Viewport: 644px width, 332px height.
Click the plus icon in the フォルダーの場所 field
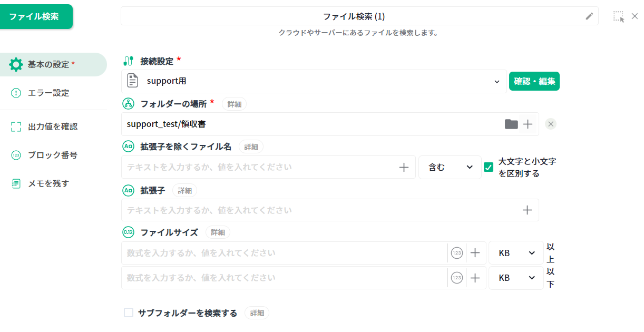click(528, 124)
